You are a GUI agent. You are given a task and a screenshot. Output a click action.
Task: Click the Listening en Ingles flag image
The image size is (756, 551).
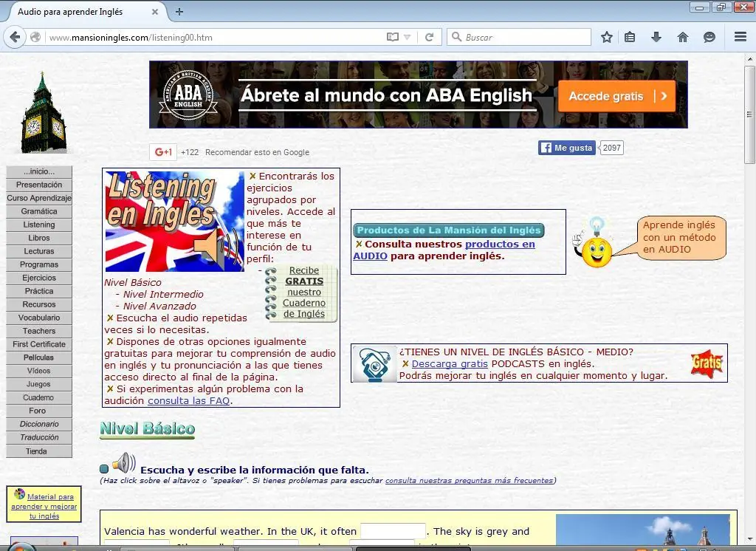[x=174, y=222]
